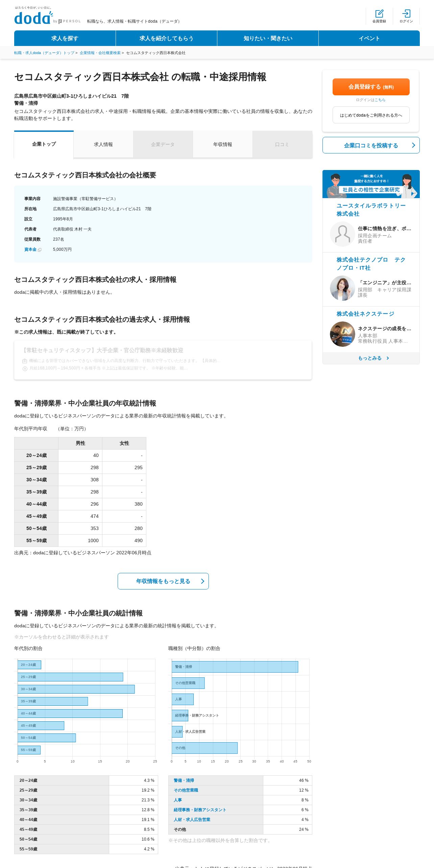Click the 社員との相性で企業研究 banner
The image size is (434, 868).
371,184
